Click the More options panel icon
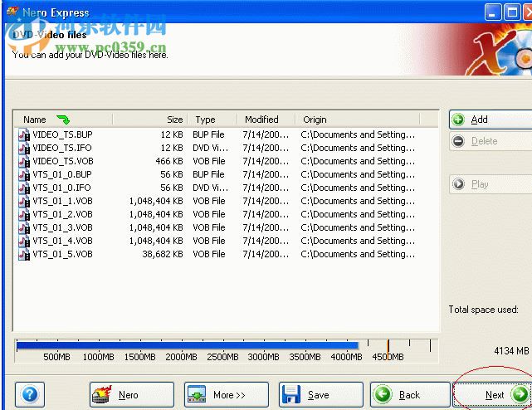Screen dimensions: 532x410 click(x=198, y=394)
